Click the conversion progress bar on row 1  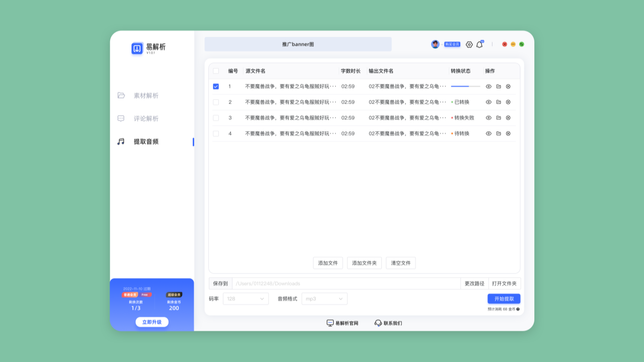[x=466, y=86]
